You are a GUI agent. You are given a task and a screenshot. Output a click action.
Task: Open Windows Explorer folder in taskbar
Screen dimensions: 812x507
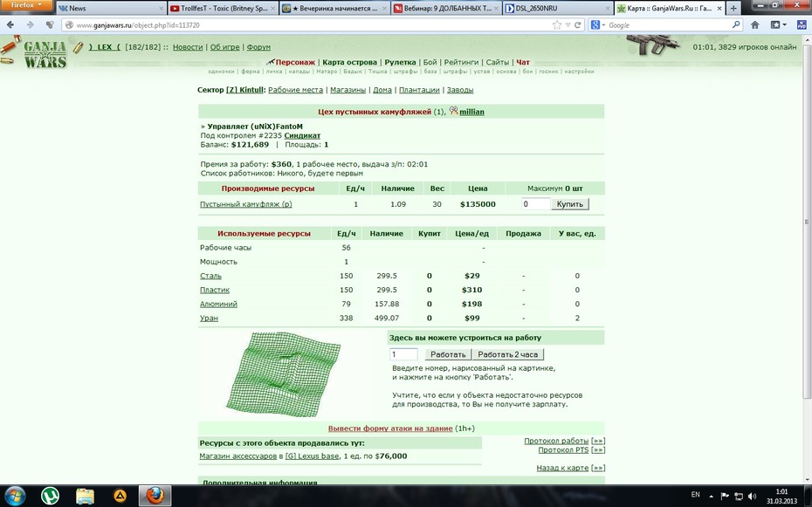pyautogui.click(x=85, y=496)
